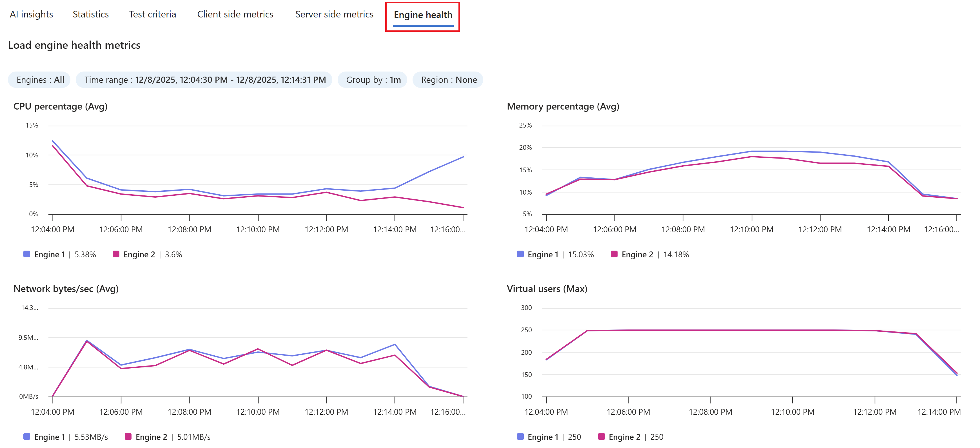The image size is (980, 448).
Task: Click Engine 1 swatch in Virtual users legend
Action: pyautogui.click(x=520, y=436)
